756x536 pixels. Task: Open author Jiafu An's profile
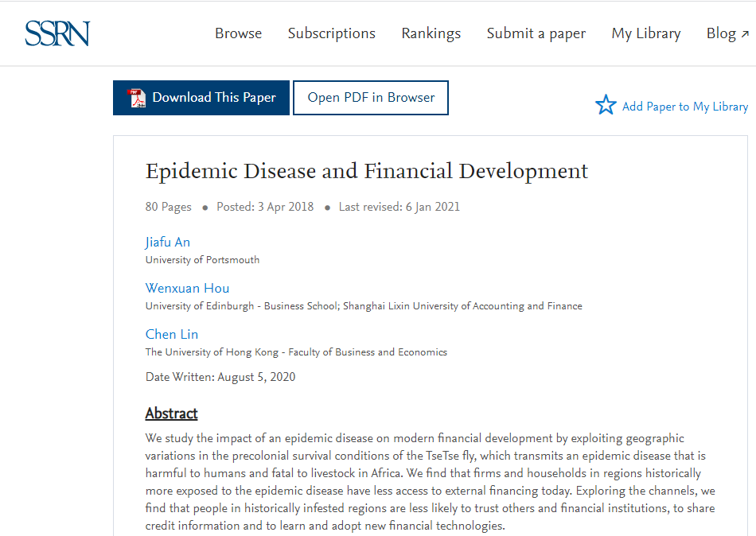click(168, 243)
